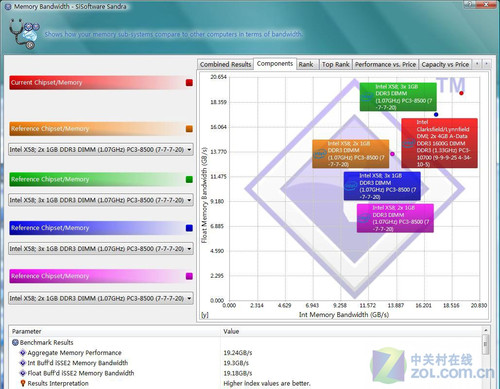Open the green reference Intel X58 3x 1GB dropdown

[x=101, y=200]
